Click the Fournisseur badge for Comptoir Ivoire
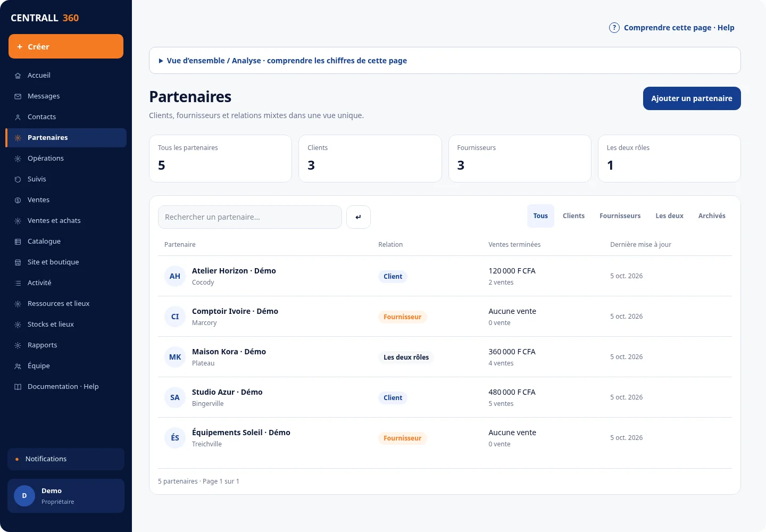Viewport: 766px width, 532px height. (402, 317)
